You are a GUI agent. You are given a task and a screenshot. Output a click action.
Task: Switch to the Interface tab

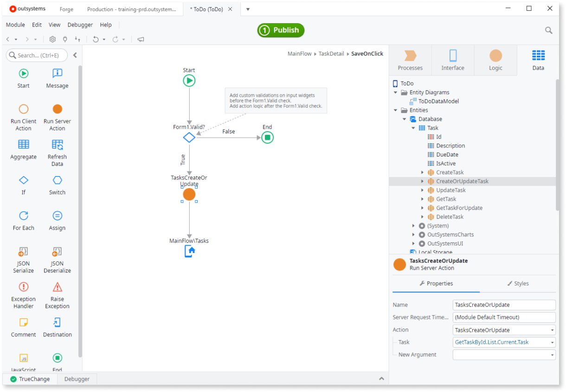click(452, 60)
